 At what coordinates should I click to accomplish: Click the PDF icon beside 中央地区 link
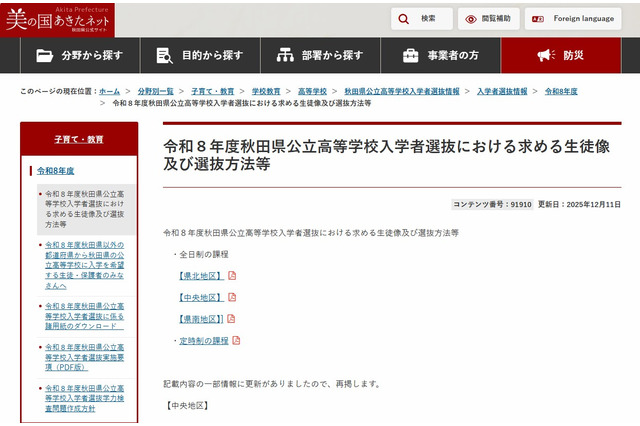232,297
